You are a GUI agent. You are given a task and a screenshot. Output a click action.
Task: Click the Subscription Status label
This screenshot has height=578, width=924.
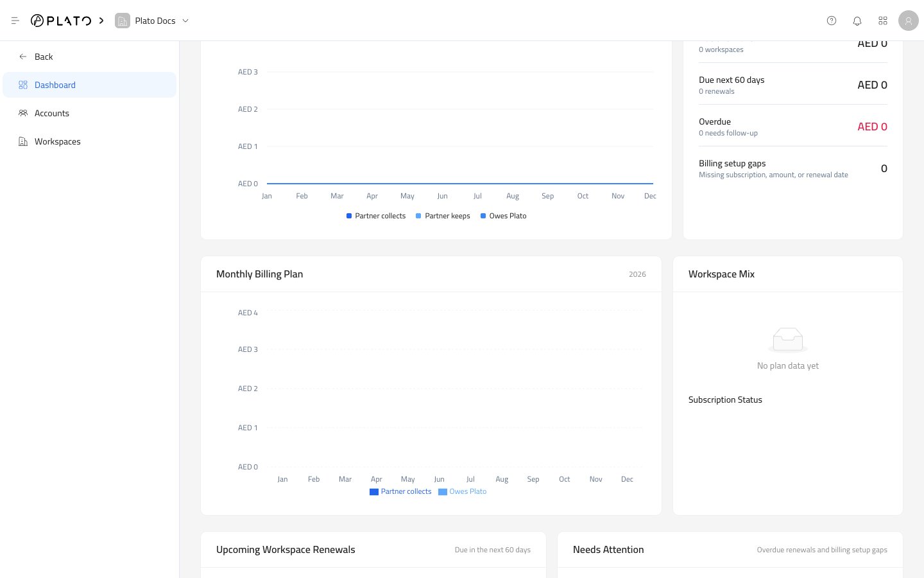[725, 399]
